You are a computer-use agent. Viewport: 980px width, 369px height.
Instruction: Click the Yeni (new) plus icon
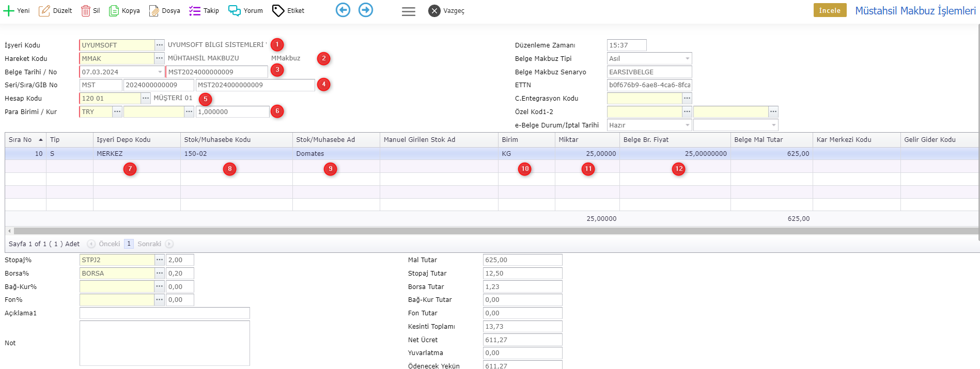pos(9,11)
